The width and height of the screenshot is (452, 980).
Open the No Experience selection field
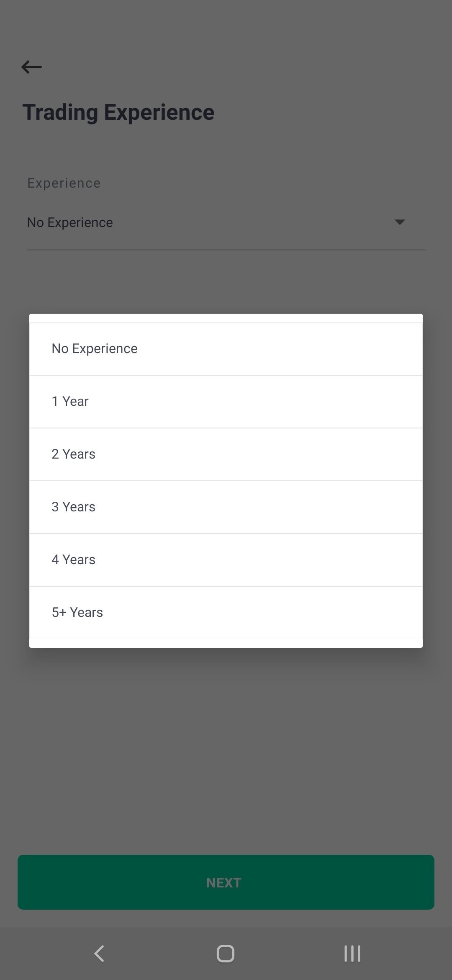226,222
